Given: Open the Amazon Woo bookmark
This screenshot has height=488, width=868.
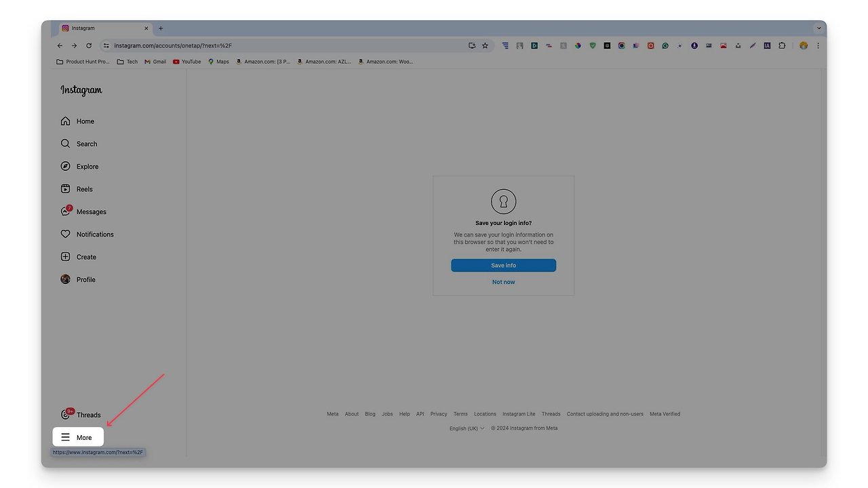Looking at the screenshot, I should [385, 62].
